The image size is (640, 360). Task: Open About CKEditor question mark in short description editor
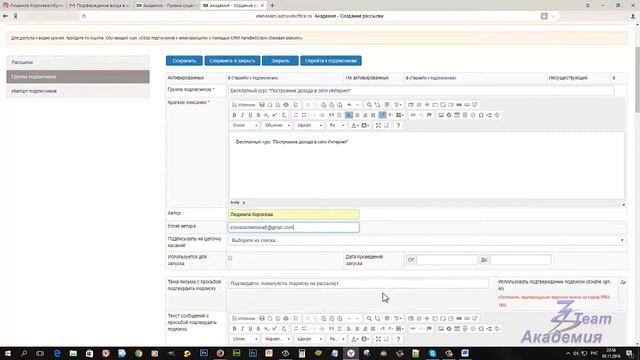(x=398, y=125)
